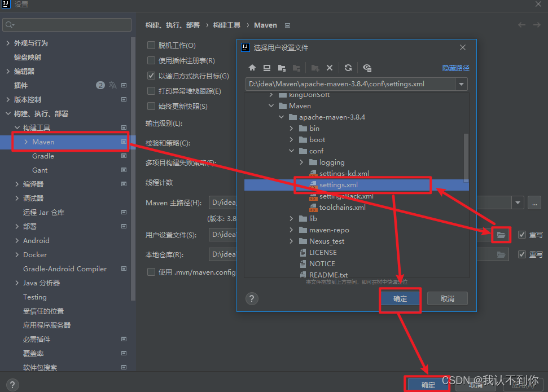Open help in file chooser dialog
548x392 pixels.
[x=252, y=299]
